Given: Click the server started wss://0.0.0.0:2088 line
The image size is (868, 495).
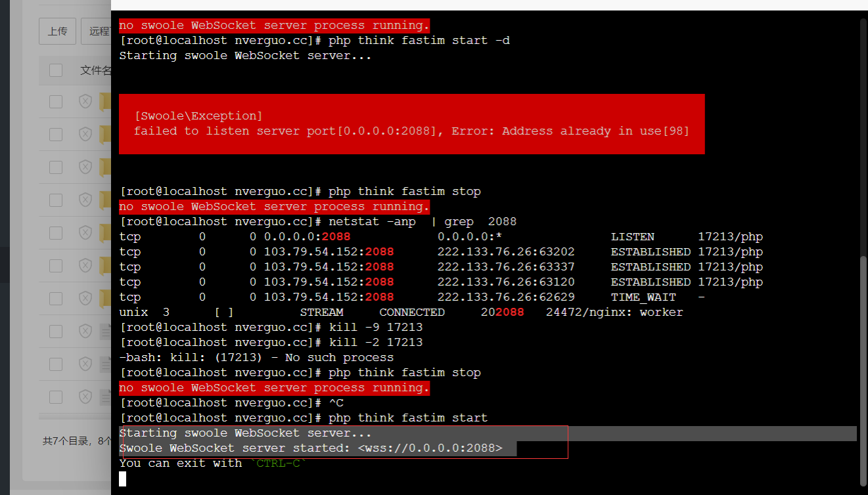Looking at the screenshot, I should pos(311,448).
